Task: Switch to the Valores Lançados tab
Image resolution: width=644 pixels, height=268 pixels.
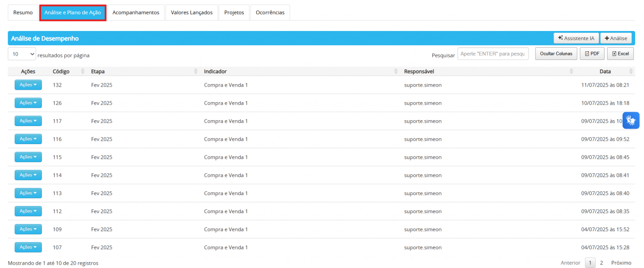Action: click(x=192, y=13)
